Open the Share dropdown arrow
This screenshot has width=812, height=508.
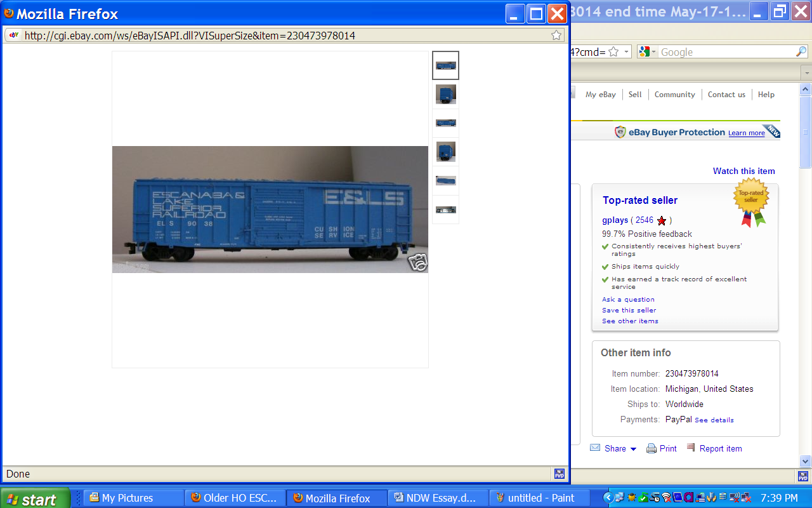click(x=633, y=449)
